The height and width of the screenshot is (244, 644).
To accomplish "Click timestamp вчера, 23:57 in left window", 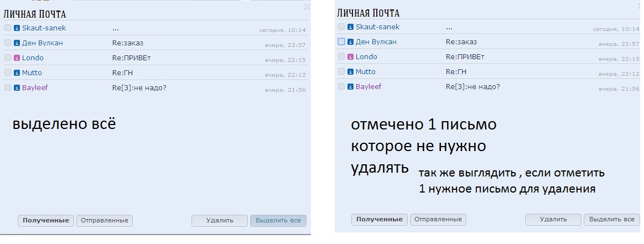I will 285,45.
